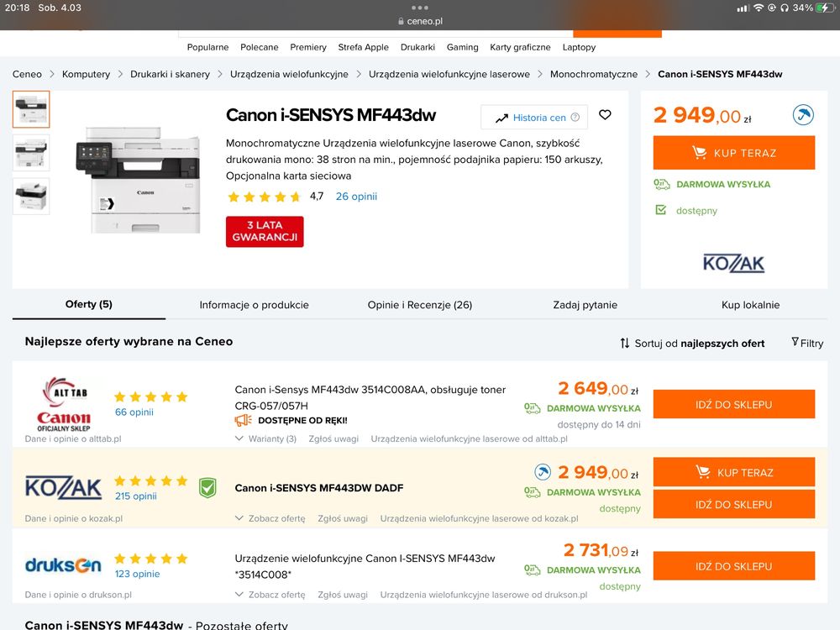Open the Karty graficzne menu item
Screen dimensions: 840x630
click(520, 47)
